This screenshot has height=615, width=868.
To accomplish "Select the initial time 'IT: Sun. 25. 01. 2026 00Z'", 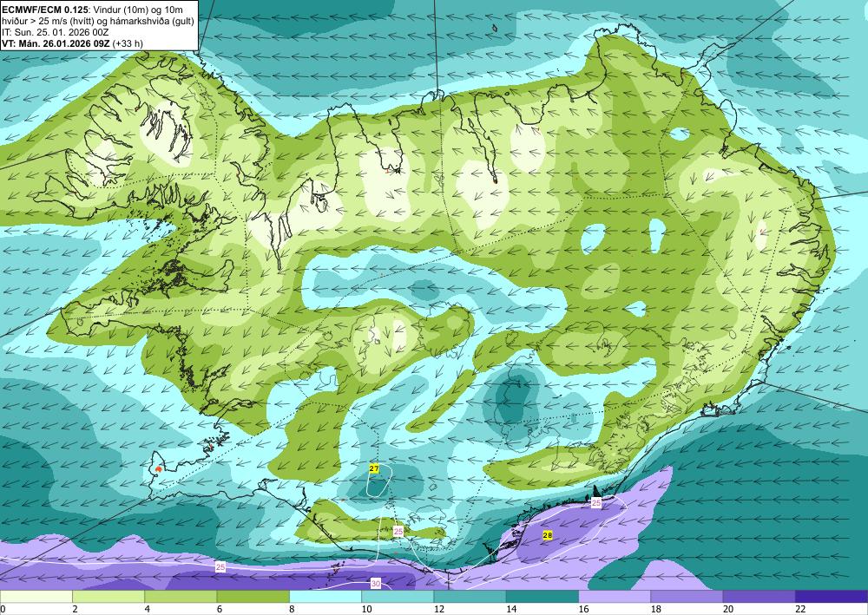I will pyautogui.click(x=56, y=32).
